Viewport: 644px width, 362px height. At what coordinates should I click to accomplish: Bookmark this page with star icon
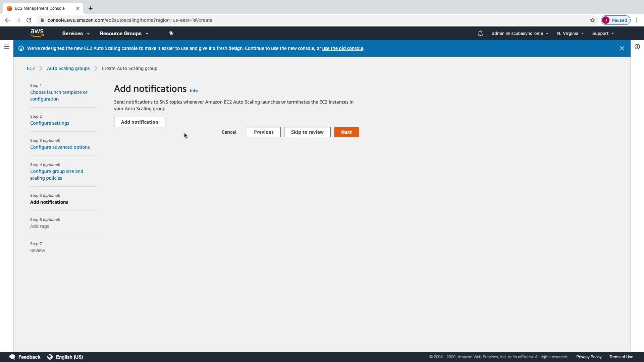pyautogui.click(x=592, y=20)
